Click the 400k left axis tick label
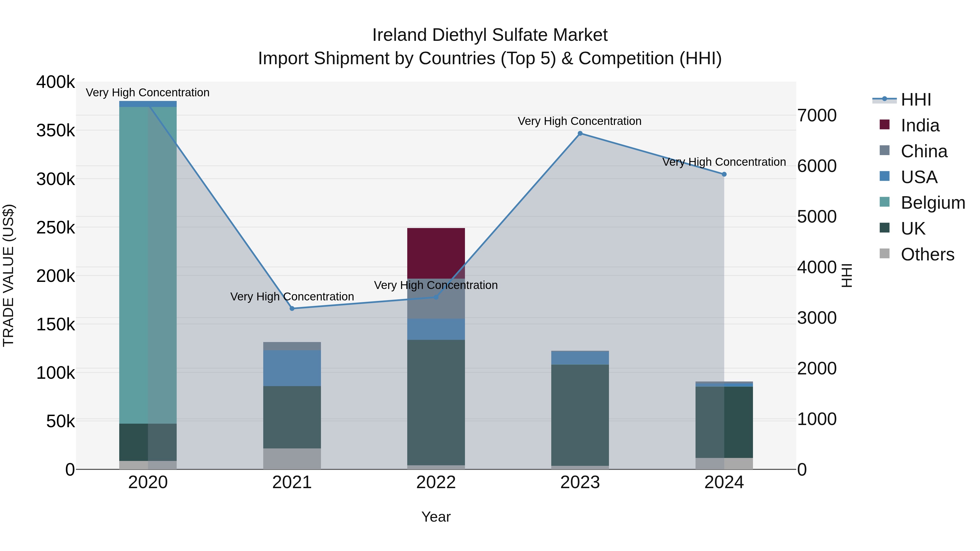Screen dimensions: 980x551 click(56, 82)
